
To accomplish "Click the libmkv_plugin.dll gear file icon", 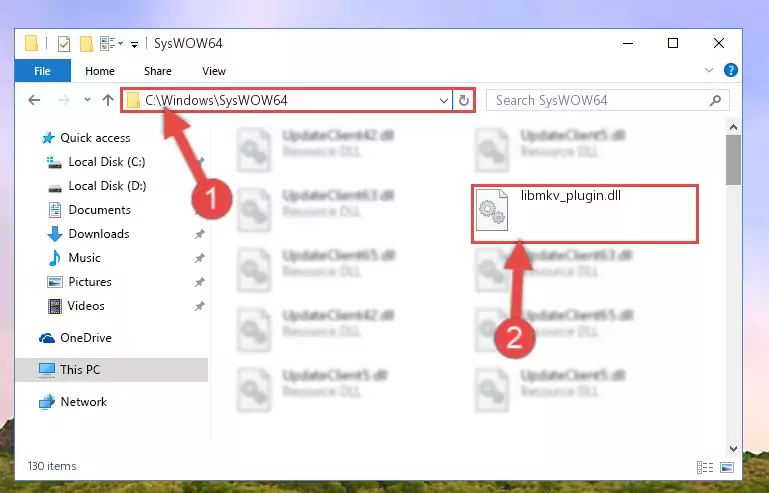I will point(492,210).
